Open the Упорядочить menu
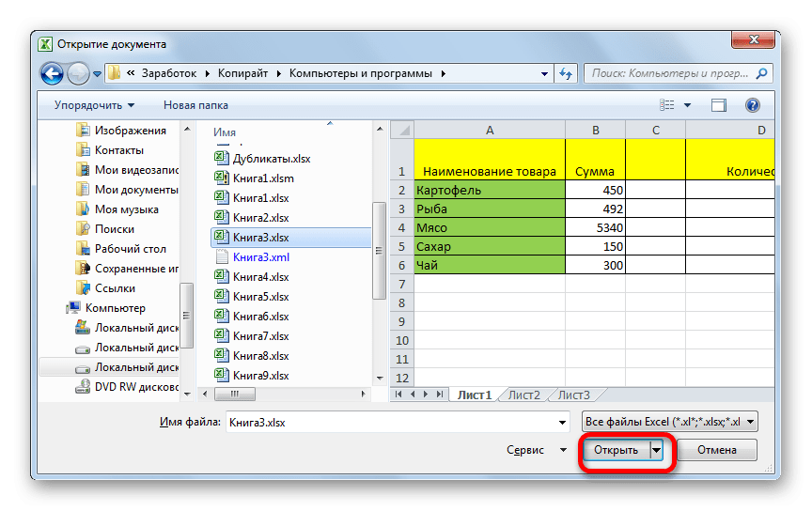The image size is (812, 511). (94, 105)
